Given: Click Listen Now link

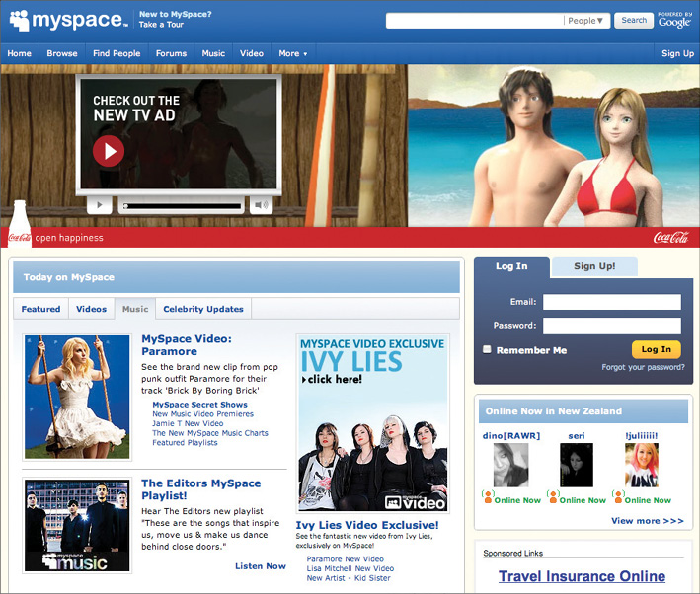Looking at the screenshot, I should pyautogui.click(x=261, y=566).
